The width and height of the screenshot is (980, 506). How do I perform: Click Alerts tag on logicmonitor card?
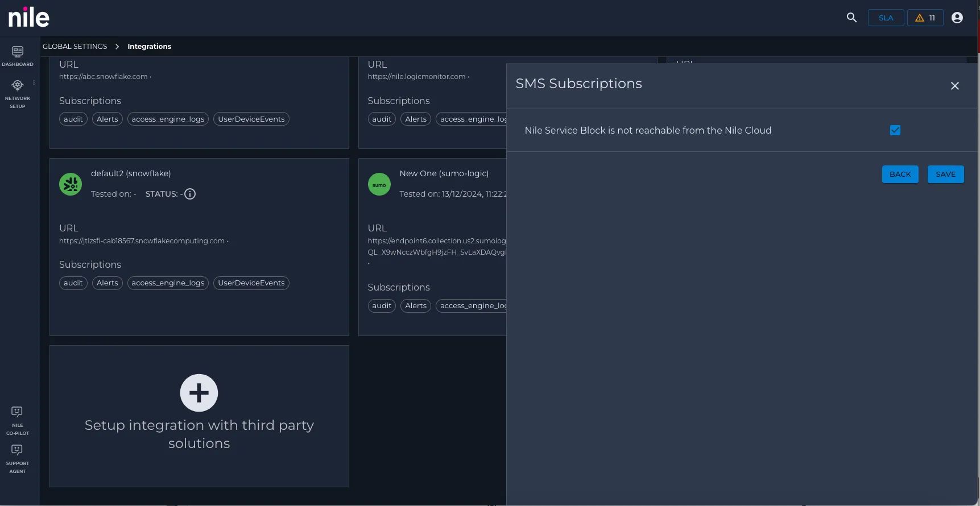point(416,119)
